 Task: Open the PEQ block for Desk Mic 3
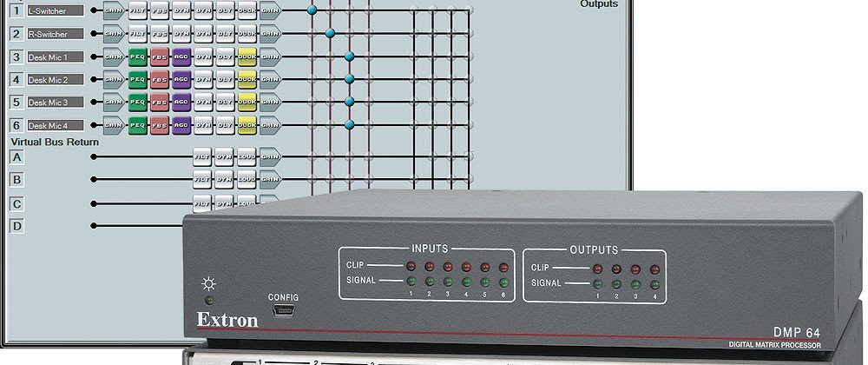138,103
